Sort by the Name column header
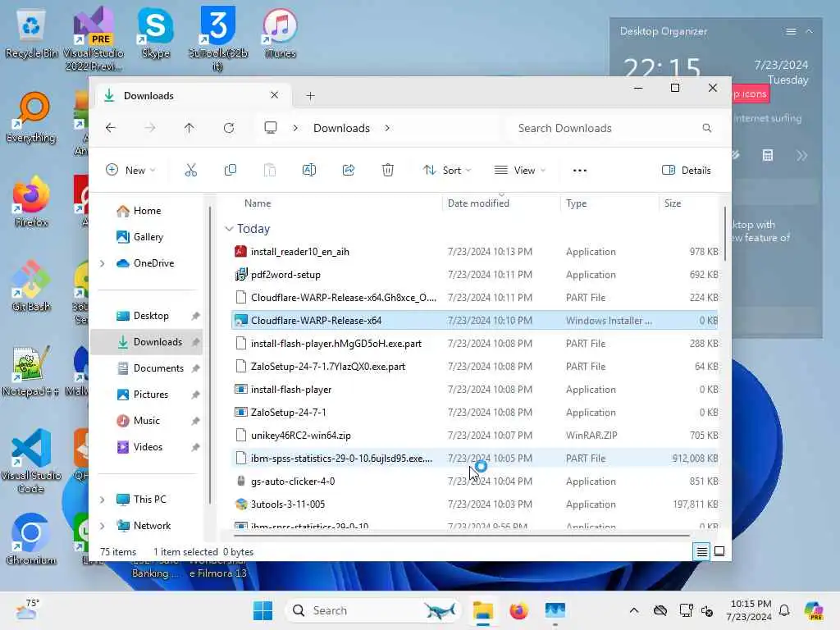The image size is (840, 630). coord(335,203)
